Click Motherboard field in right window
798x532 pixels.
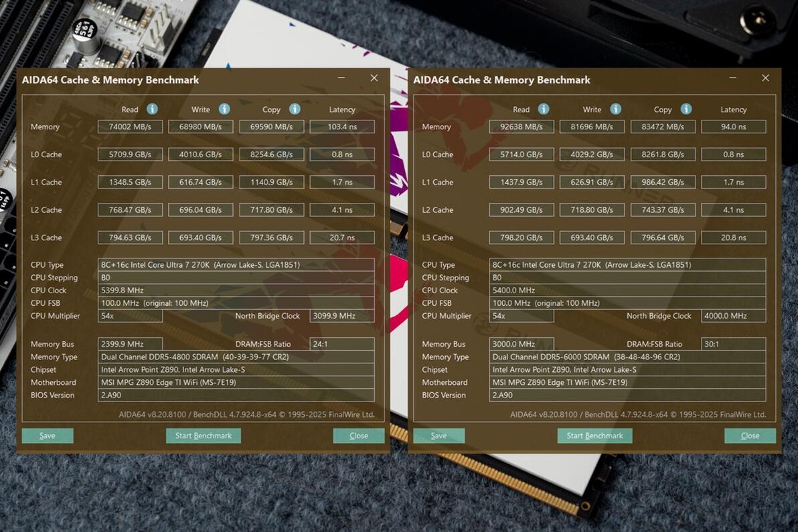627,383
